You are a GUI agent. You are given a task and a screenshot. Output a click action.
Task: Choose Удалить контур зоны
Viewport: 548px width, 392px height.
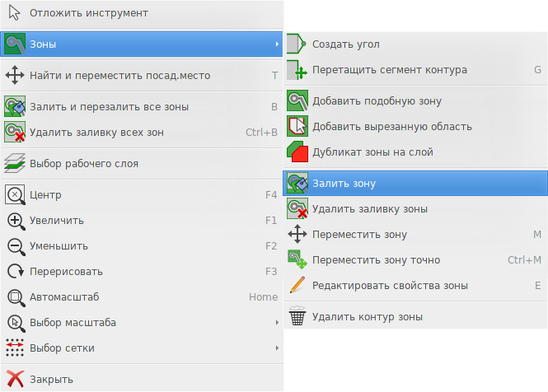415,316
